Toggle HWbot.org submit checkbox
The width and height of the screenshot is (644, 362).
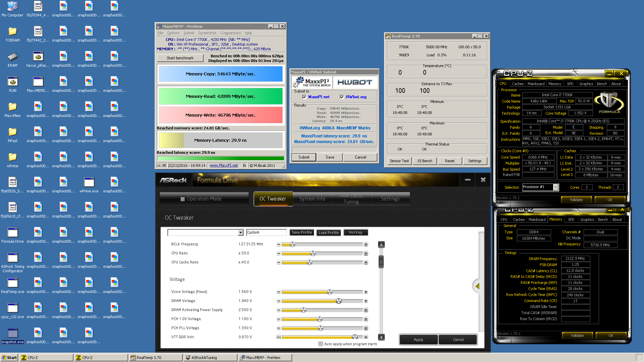point(342,97)
